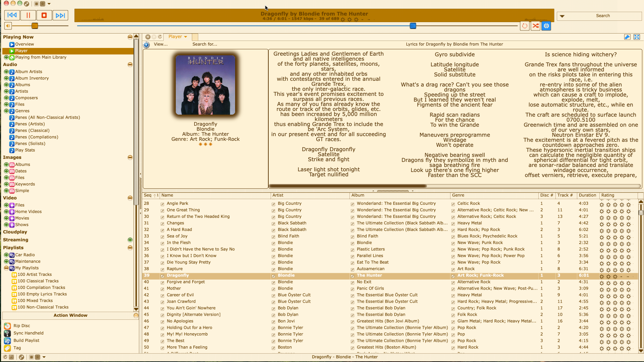Collapse the Playing Now section
The height and width of the screenshot is (362, 644).
[130, 37]
